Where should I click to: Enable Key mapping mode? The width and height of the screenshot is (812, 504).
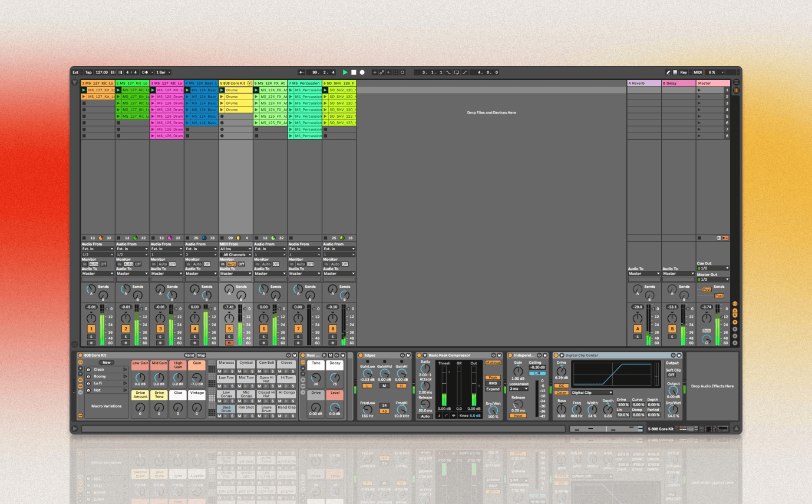pos(684,72)
